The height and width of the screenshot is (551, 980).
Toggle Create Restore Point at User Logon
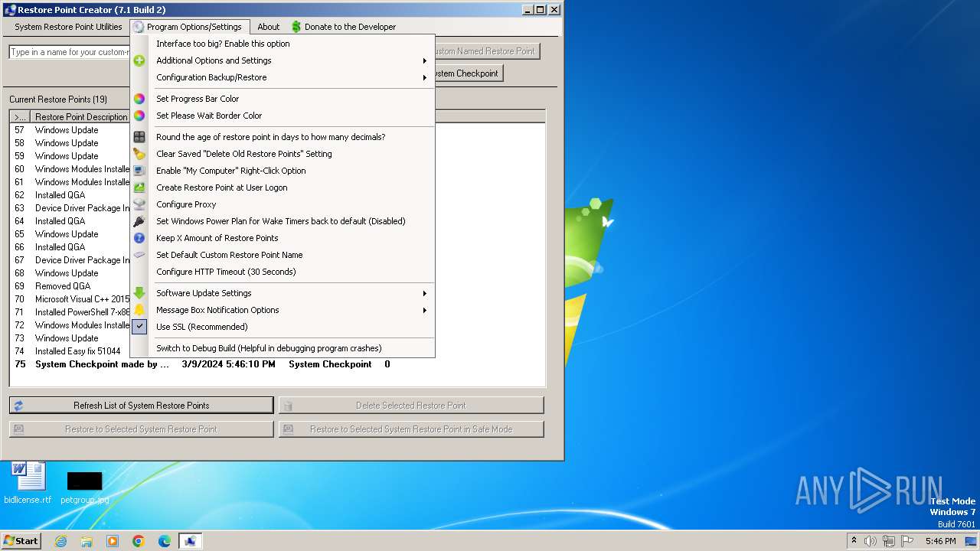coord(283,187)
